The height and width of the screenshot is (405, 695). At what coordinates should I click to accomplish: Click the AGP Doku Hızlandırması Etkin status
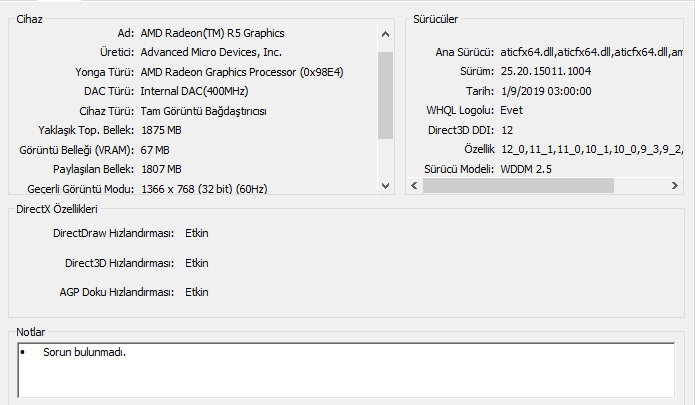pyautogui.click(x=197, y=293)
